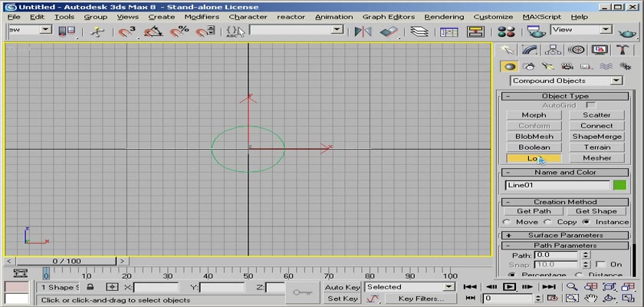
Task: Open the MAXScript menu
Action: pyautogui.click(x=542, y=17)
